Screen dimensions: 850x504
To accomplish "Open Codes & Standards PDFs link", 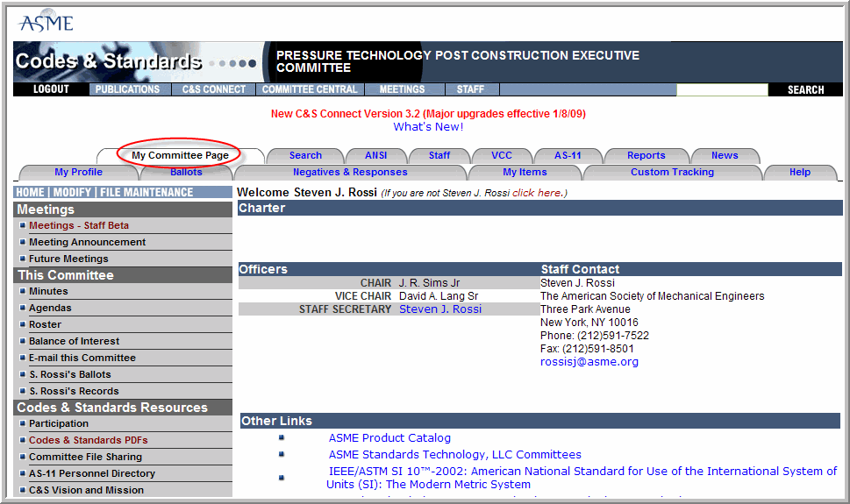I will 89,441.
